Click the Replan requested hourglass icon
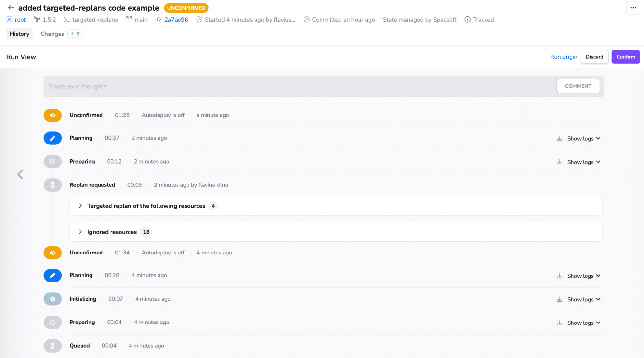 click(53, 185)
